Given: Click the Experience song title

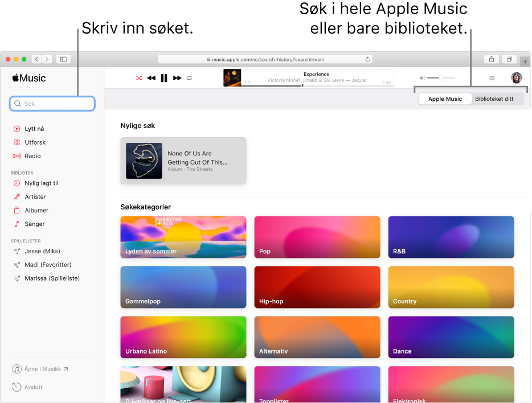Looking at the screenshot, I should point(316,74).
